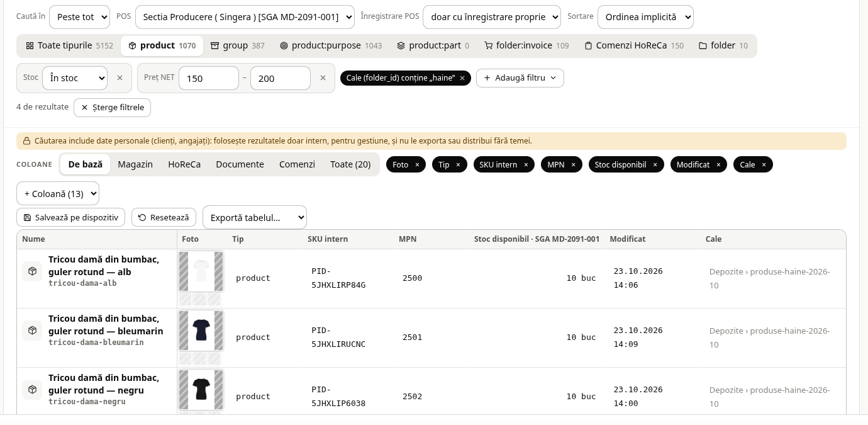The height and width of the screenshot is (425, 868).
Task: Click the maximum Preț NET field
Action: (281, 78)
